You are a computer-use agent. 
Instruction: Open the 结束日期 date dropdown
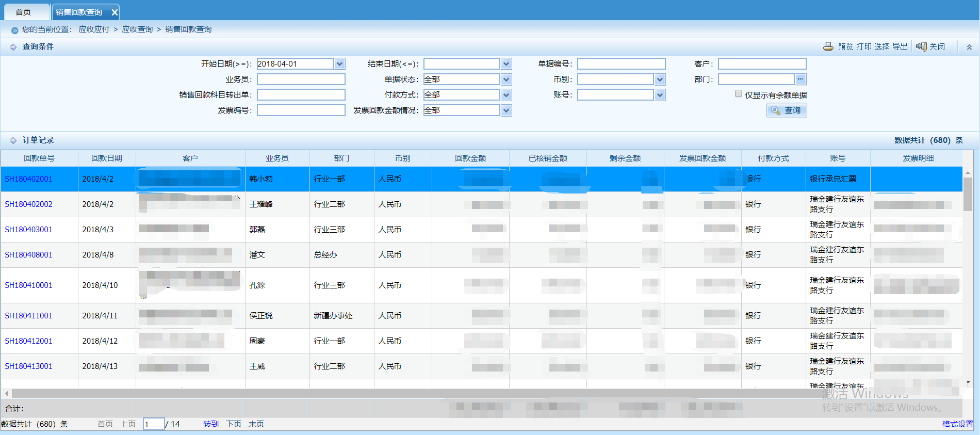pos(506,64)
